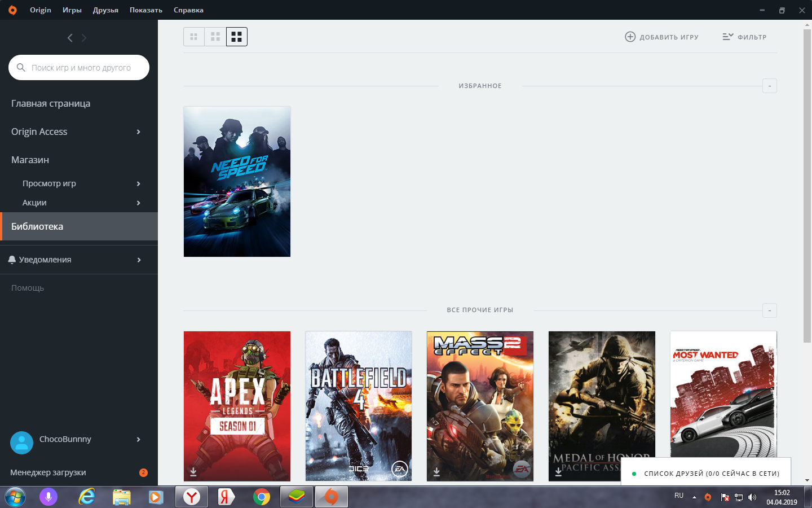Open the filter icon
This screenshot has width=812, height=508.
pos(728,37)
